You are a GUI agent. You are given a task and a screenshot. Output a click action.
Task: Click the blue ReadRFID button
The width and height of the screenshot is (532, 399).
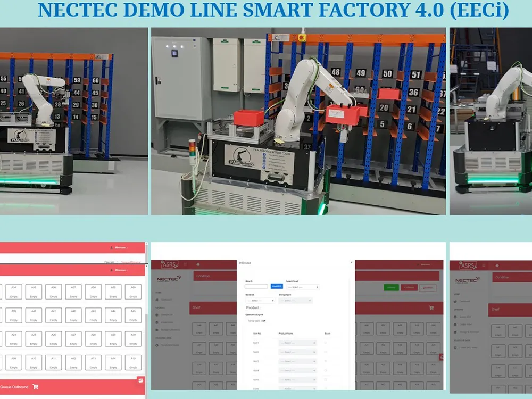point(277,287)
